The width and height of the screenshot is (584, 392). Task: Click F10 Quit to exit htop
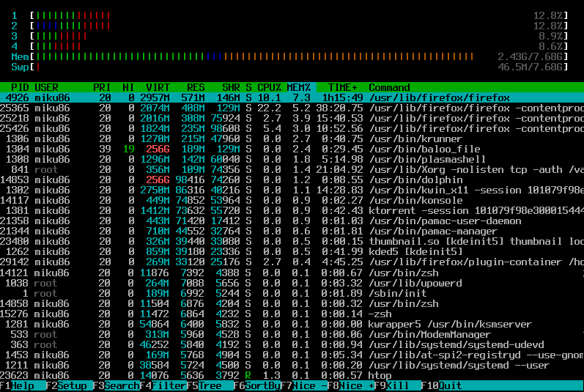442,385
